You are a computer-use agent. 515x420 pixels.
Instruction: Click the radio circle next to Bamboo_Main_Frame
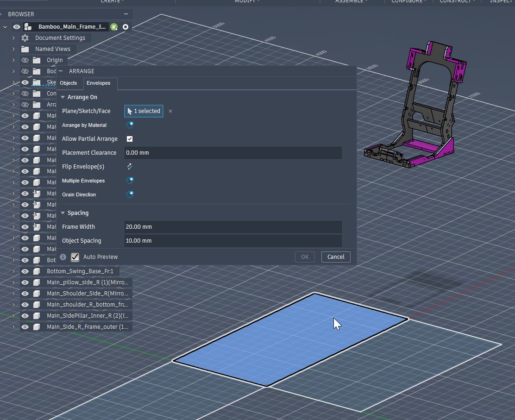126,27
